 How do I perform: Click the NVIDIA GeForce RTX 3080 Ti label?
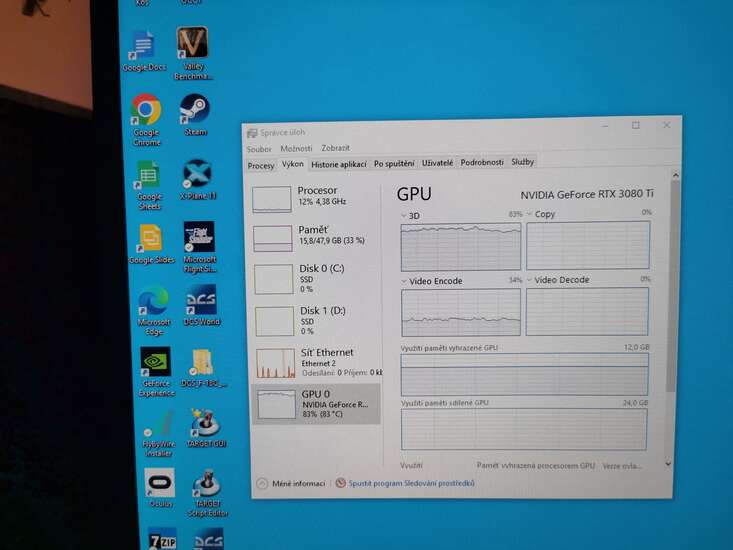click(x=587, y=194)
